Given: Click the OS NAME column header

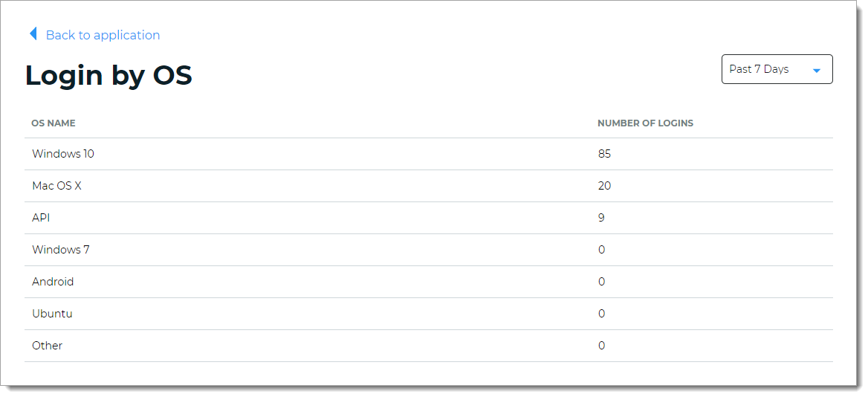Looking at the screenshot, I should coord(54,123).
